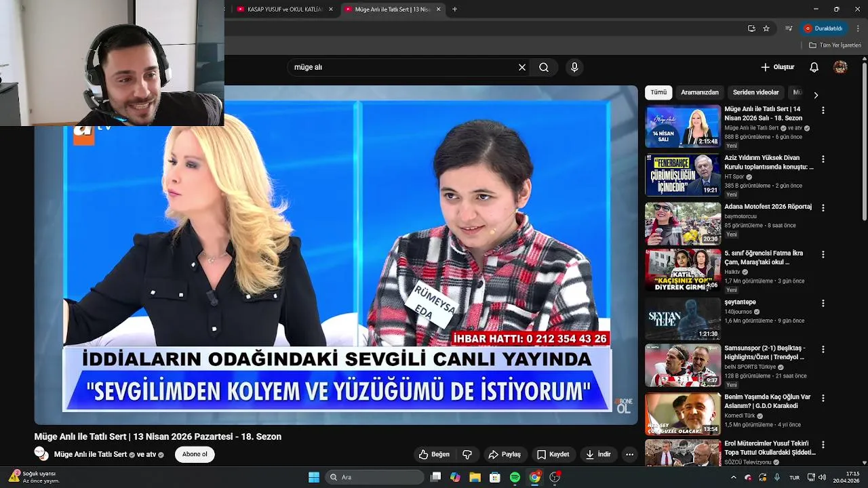Open YouTube notifications bell
868x488 pixels.
pos(814,67)
